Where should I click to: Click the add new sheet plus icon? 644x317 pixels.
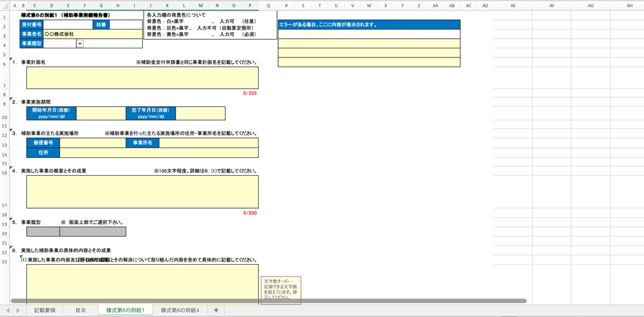coord(216,310)
